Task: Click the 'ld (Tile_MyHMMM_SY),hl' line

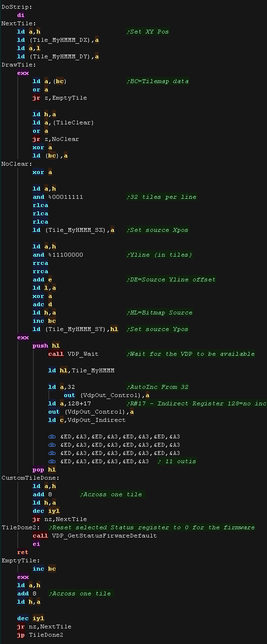Action: point(75,329)
